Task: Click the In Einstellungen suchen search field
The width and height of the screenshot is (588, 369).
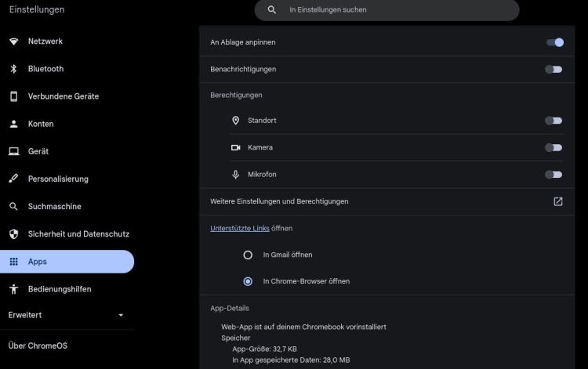Action: coord(387,9)
